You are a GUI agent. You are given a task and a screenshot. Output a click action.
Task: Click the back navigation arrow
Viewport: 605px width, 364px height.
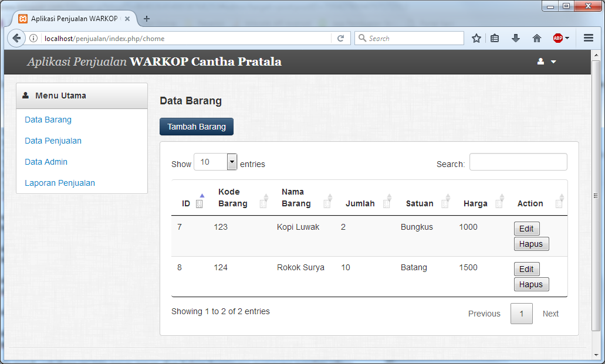16,38
